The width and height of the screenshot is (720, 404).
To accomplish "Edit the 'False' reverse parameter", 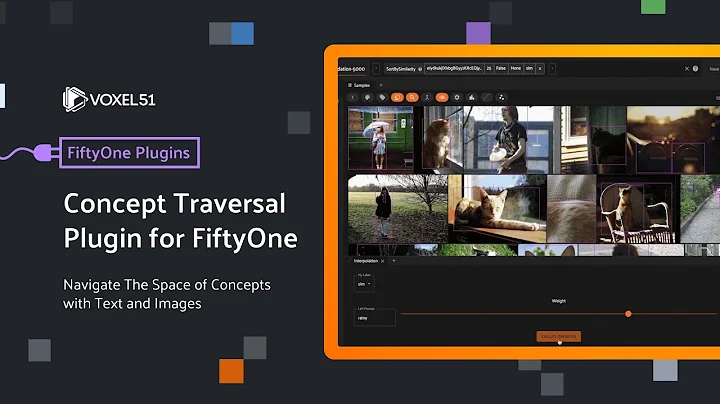I will pyautogui.click(x=501, y=68).
